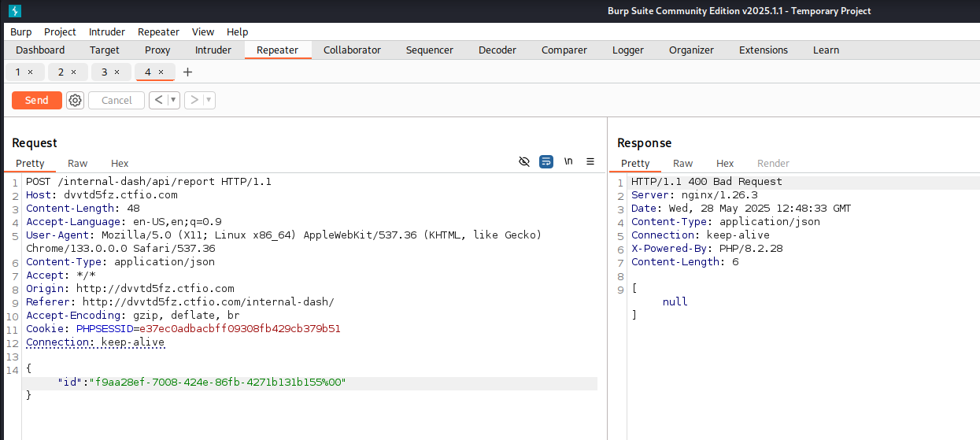Switch to Target tab
980x440 pixels.
105,50
